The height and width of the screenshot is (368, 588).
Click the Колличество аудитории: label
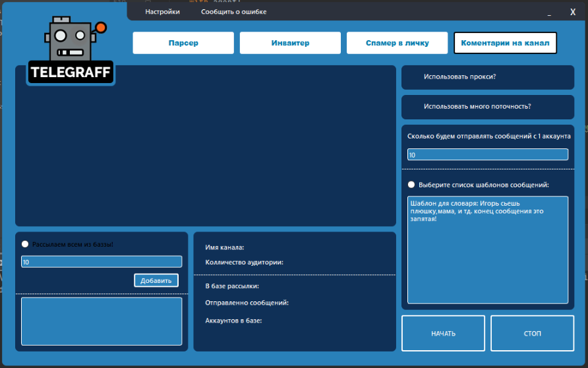pos(244,262)
